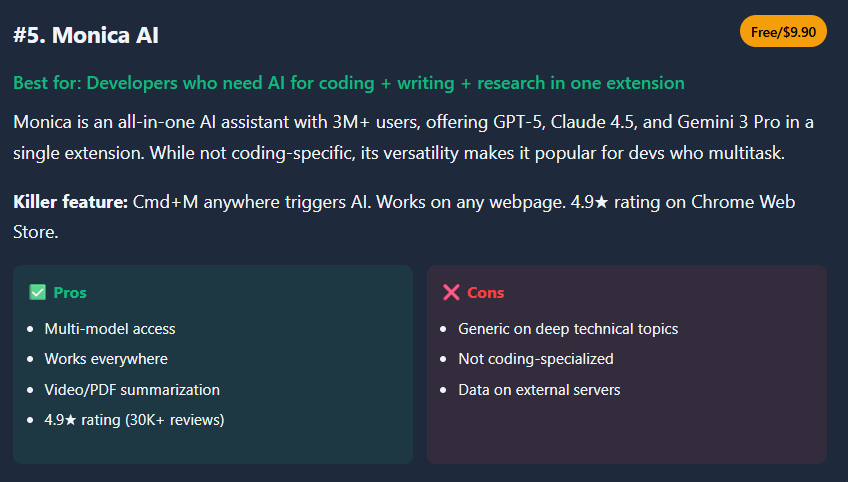This screenshot has width=848, height=482.
Task: Click 'Generic on deep technical topics' con
Action: (x=568, y=329)
